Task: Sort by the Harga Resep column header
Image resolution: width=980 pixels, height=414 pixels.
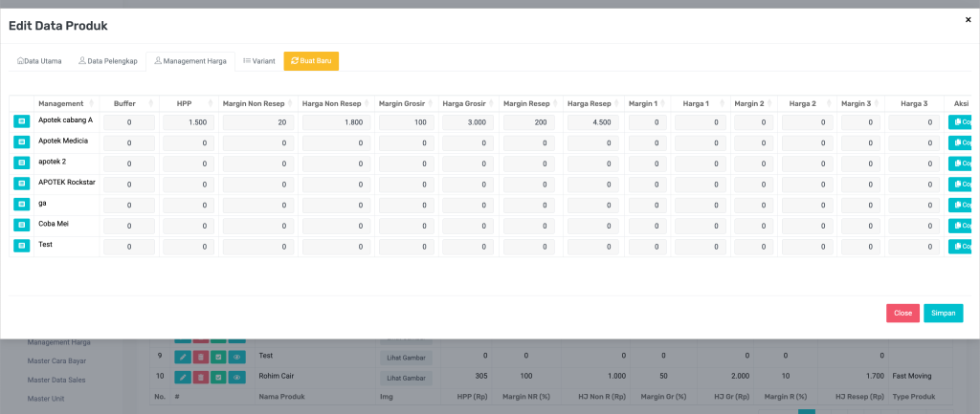Action: click(x=589, y=103)
